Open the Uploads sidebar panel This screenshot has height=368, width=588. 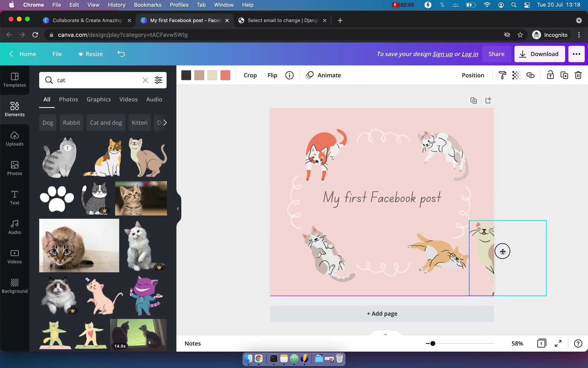(x=15, y=139)
